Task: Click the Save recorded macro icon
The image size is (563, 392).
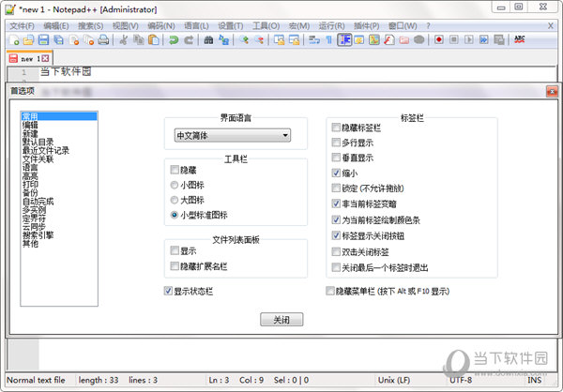Action: pos(499,39)
